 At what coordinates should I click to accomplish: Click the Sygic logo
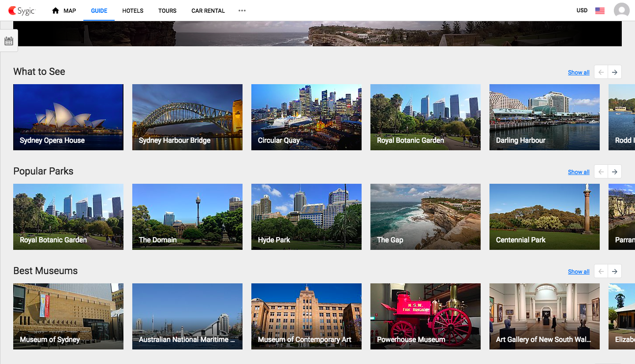(x=22, y=11)
